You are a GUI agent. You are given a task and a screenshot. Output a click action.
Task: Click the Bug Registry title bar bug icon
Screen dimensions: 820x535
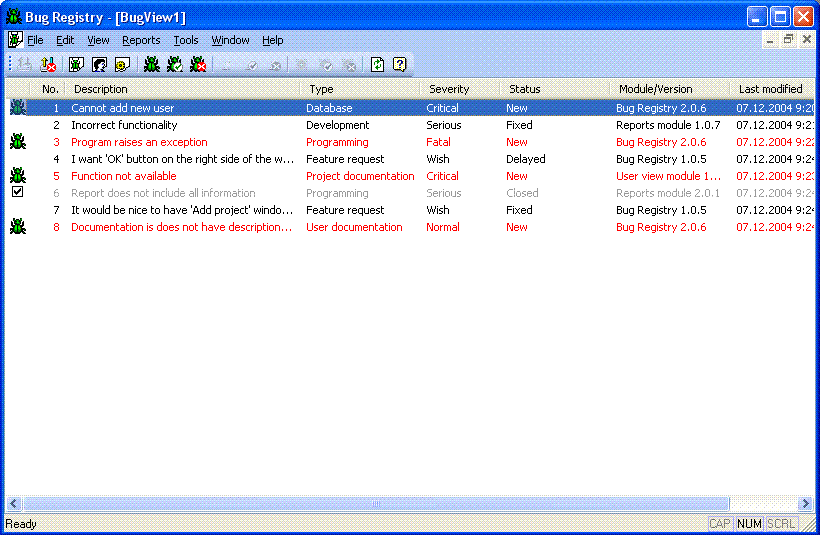point(14,17)
